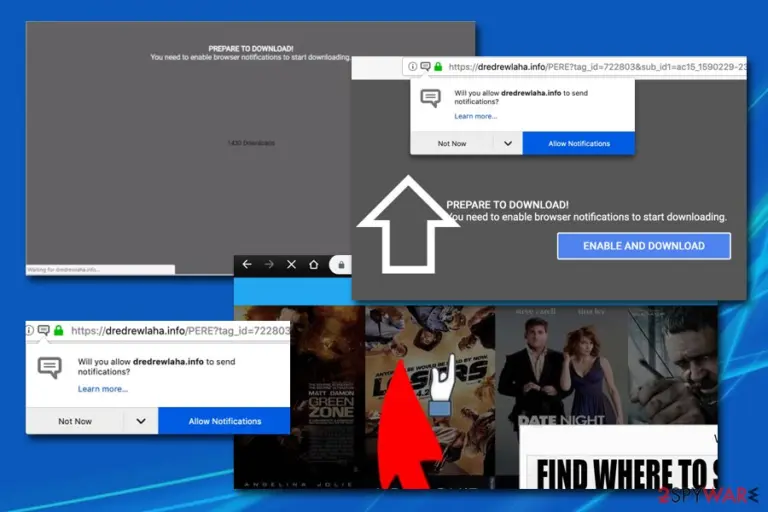Image resolution: width=768 pixels, height=512 pixels.
Task: Click green lock icon in lower-left address bar
Action: (x=59, y=330)
